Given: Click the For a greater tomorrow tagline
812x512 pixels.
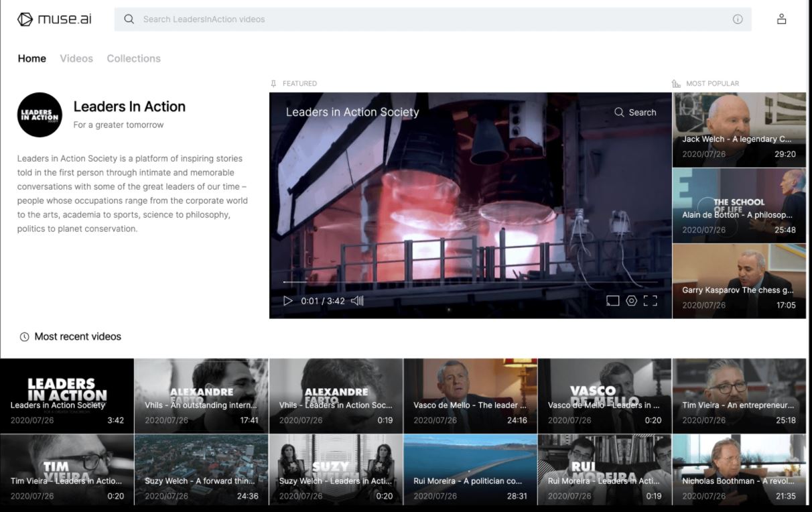Looking at the screenshot, I should (x=119, y=125).
